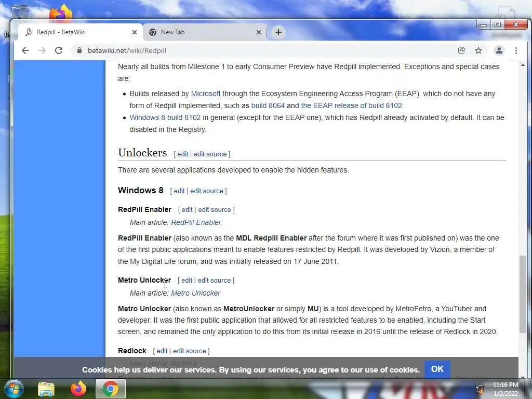Click edit source next to Unlockers heading

210,154
